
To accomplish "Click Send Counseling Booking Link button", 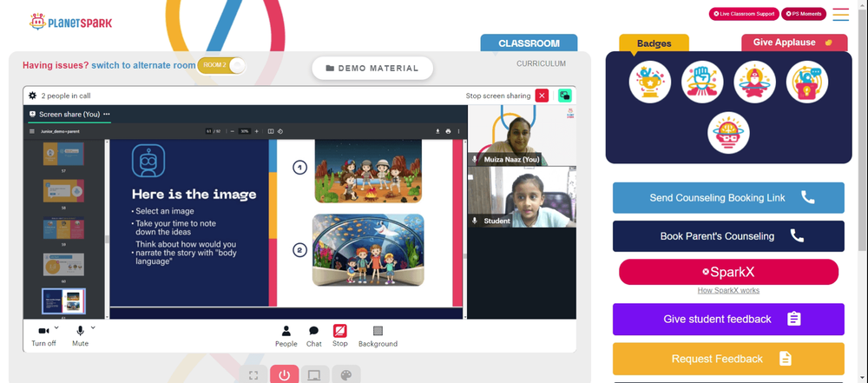I will 728,198.
